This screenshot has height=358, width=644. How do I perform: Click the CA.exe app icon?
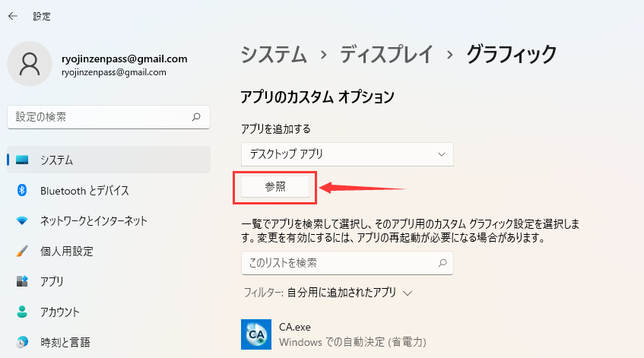pyautogui.click(x=256, y=334)
